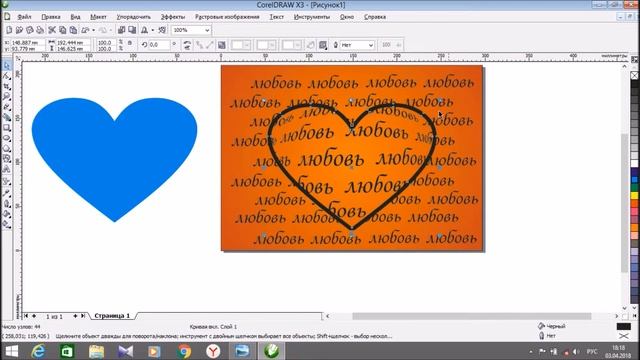
Task: Select the Ellipse tool in the toolbox
Action: click(7, 138)
